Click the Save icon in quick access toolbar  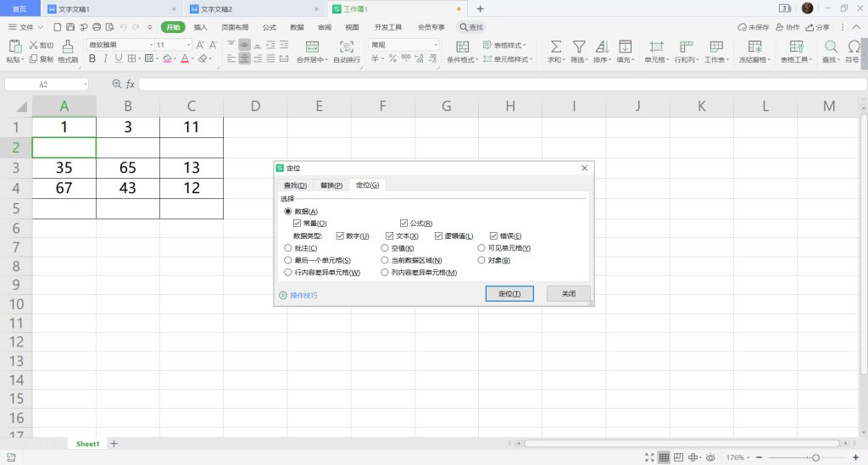pos(70,26)
